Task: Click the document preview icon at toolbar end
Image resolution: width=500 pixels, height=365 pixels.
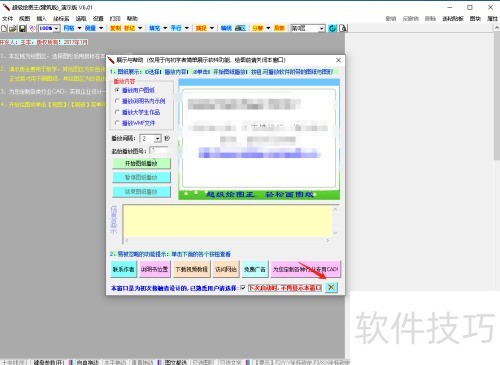Action: coord(343,28)
